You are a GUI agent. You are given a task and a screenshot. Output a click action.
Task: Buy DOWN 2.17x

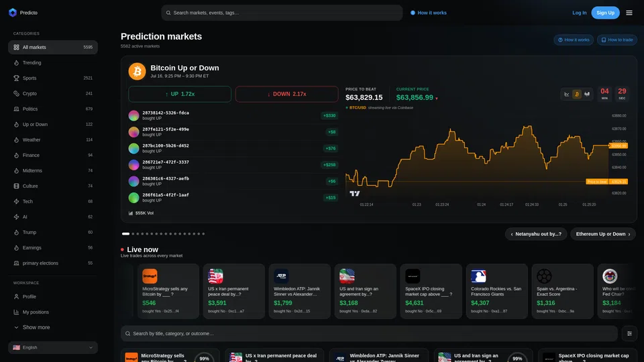click(286, 94)
